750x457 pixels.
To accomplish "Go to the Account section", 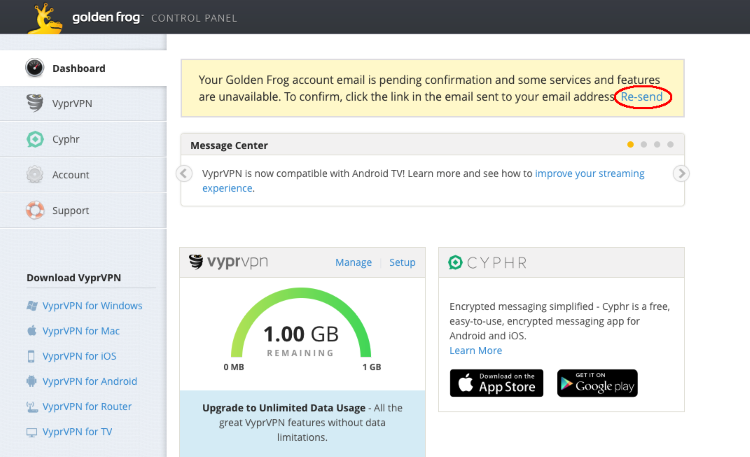I will 83,175.
